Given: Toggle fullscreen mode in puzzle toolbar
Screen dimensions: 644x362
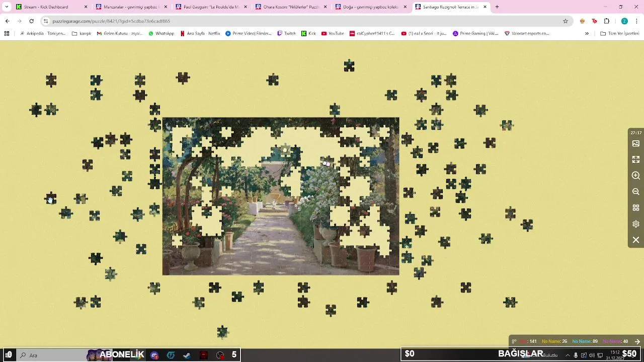Looking at the screenshot, I should (x=636, y=159).
